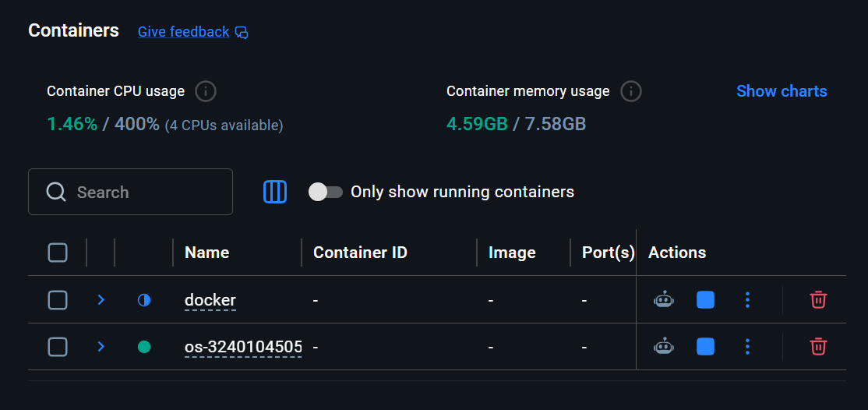Open the column visibility settings icon
Screen dimensions: 868x410
pos(274,192)
